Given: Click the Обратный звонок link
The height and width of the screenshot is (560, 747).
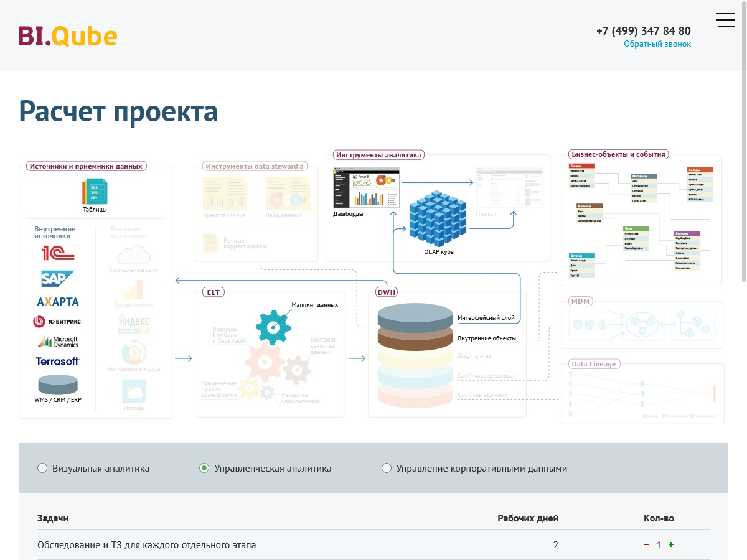Looking at the screenshot, I should click(657, 44).
